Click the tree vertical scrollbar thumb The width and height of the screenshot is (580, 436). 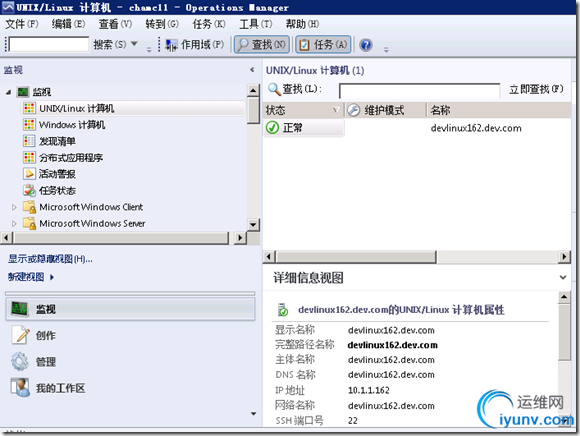pos(253,110)
